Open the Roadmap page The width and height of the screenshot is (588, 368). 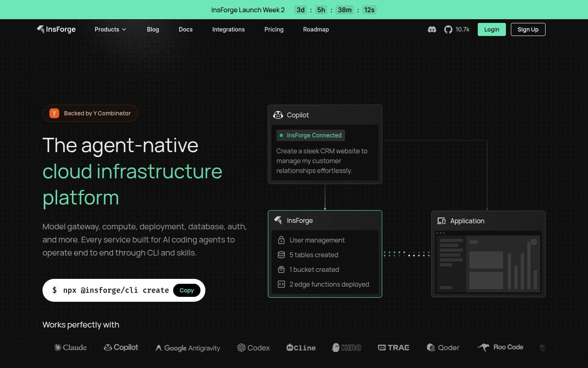[316, 29]
